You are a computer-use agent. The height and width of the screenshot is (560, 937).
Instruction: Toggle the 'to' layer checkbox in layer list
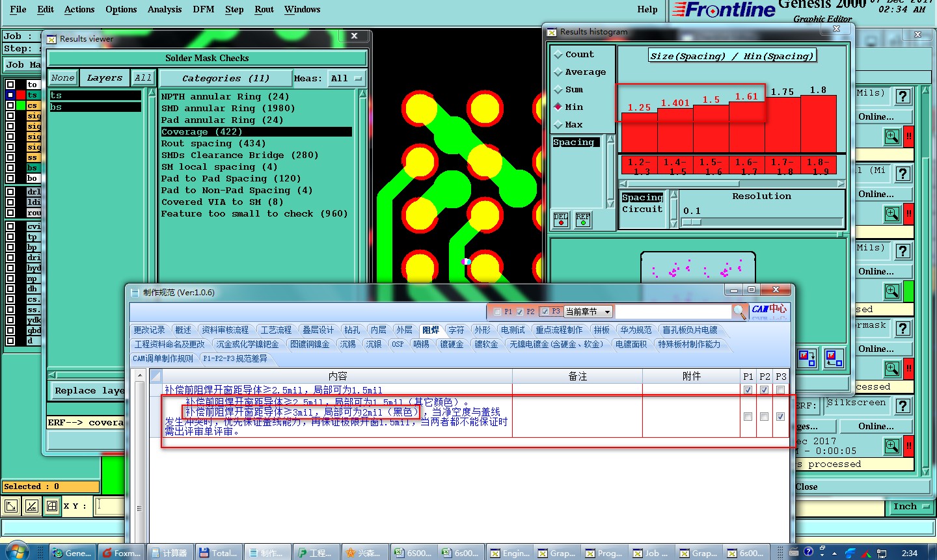[x=10, y=85]
